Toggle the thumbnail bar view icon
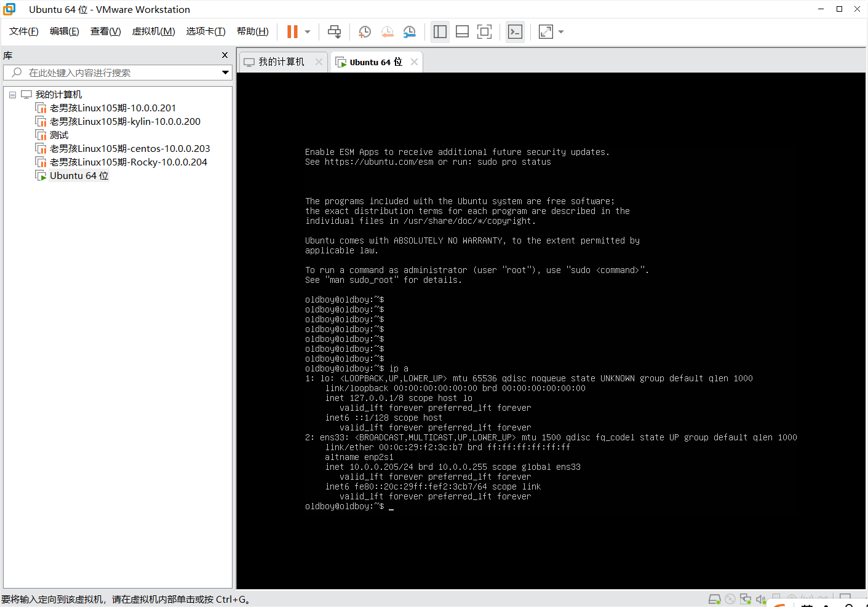This screenshot has height=607, width=868. click(x=462, y=31)
